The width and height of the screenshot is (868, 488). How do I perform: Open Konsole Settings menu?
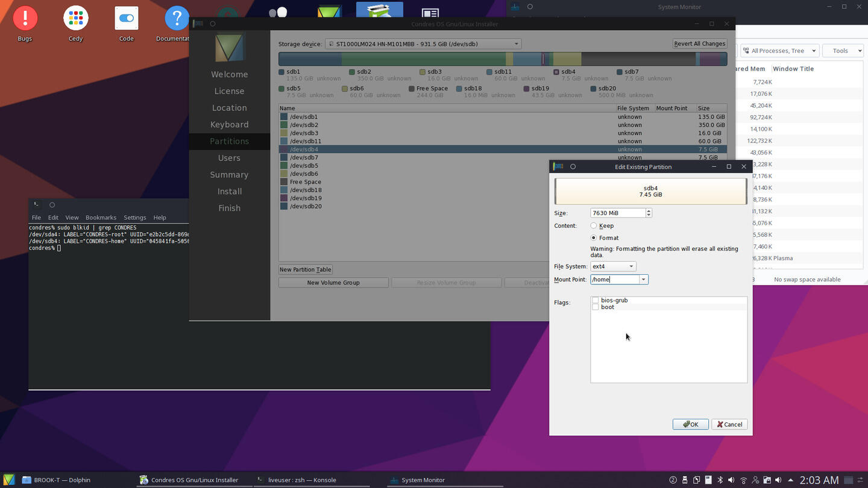[134, 217]
